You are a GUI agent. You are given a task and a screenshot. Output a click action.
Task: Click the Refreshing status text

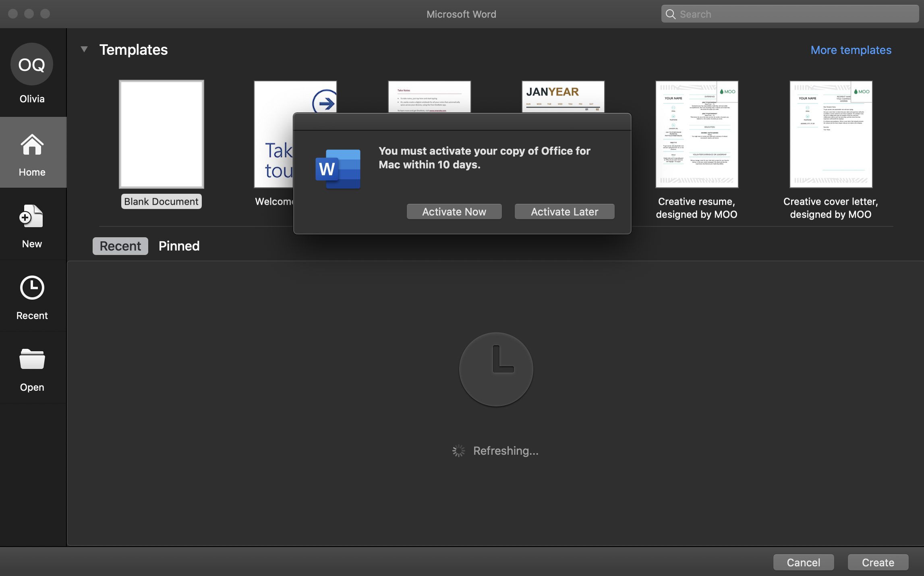click(506, 451)
